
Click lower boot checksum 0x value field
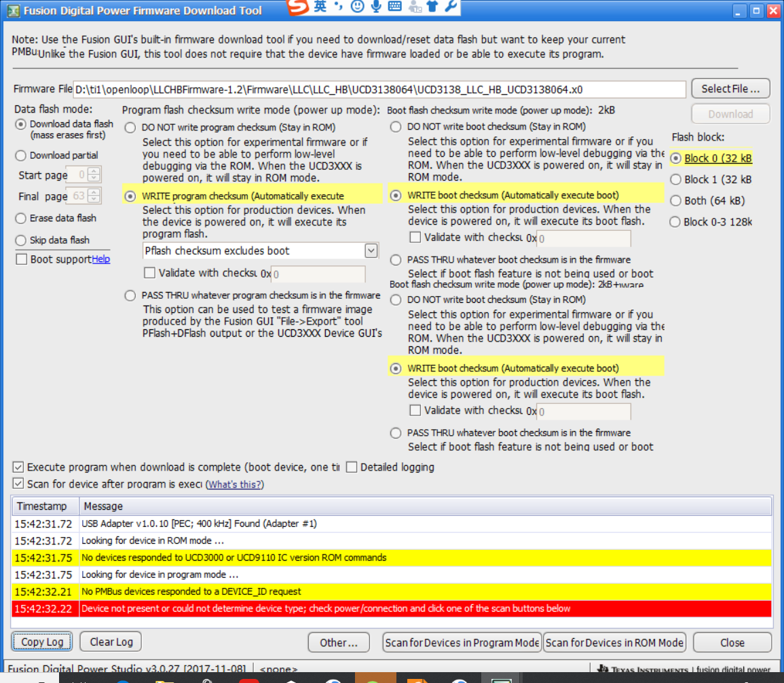(583, 411)
